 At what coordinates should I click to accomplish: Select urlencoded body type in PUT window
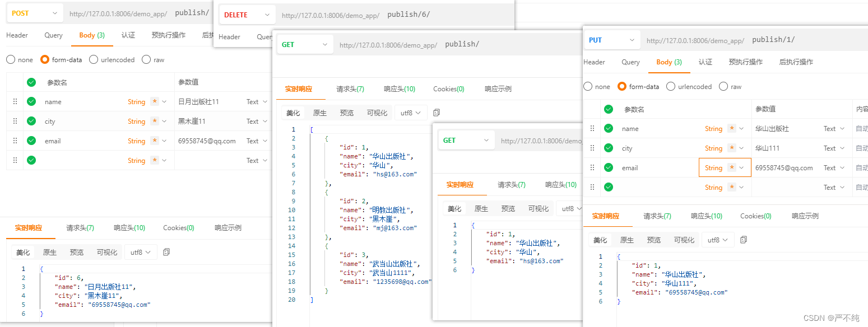[x=671, y=87]
